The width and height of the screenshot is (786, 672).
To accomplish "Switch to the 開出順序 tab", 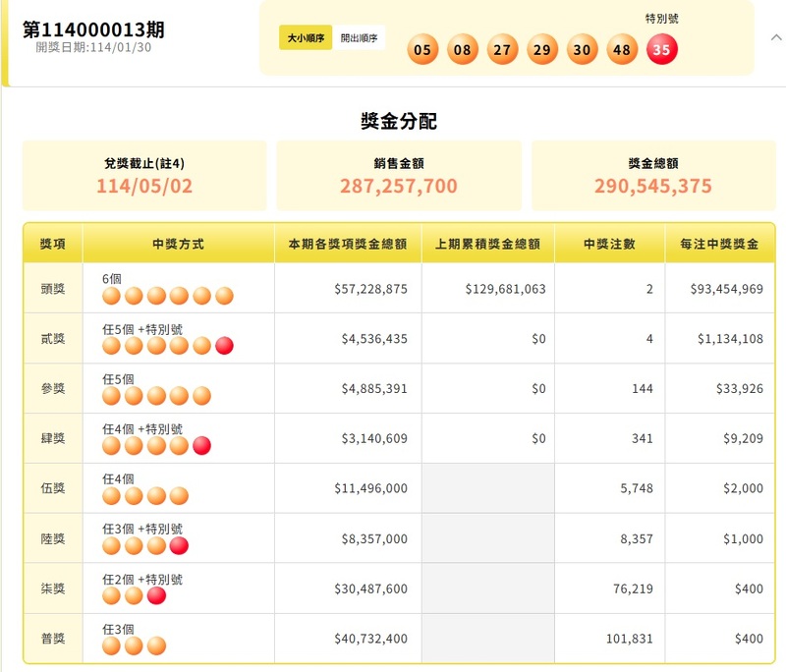I will tap(361, 38).
